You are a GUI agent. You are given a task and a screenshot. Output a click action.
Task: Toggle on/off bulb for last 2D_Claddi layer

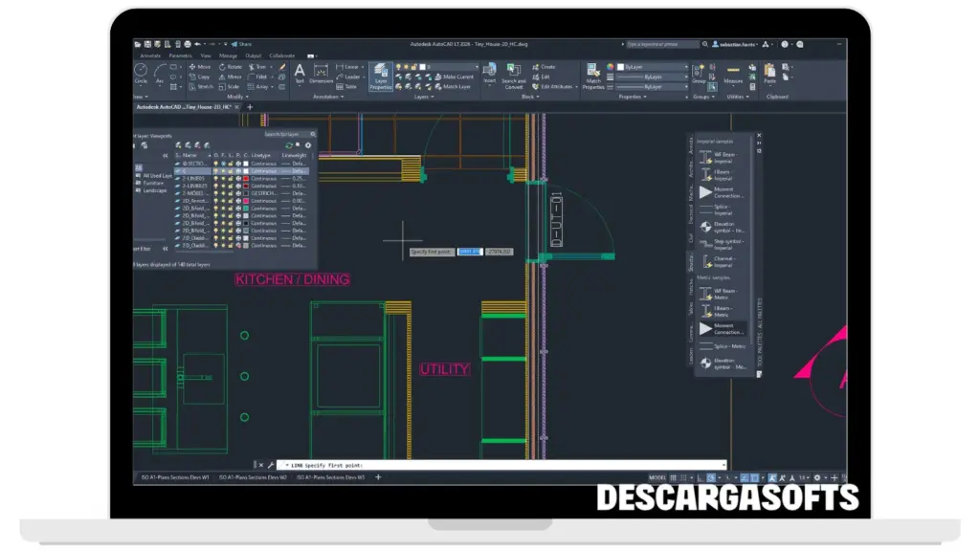point(216,246)
